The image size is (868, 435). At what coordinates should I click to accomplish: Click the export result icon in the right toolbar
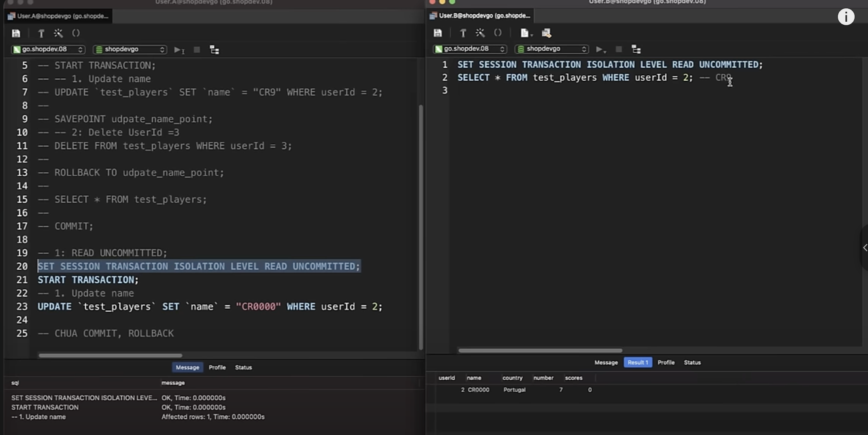[546, 33]
